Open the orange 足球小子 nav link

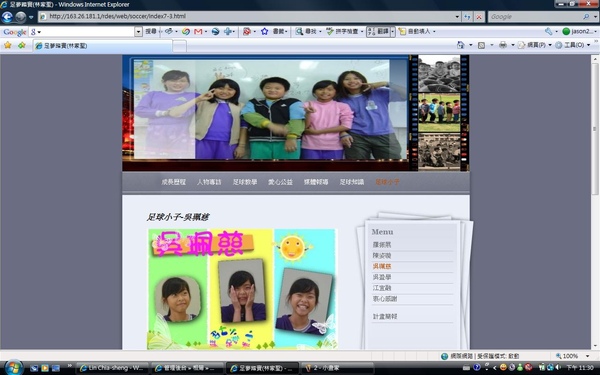[x=387, y=182]
